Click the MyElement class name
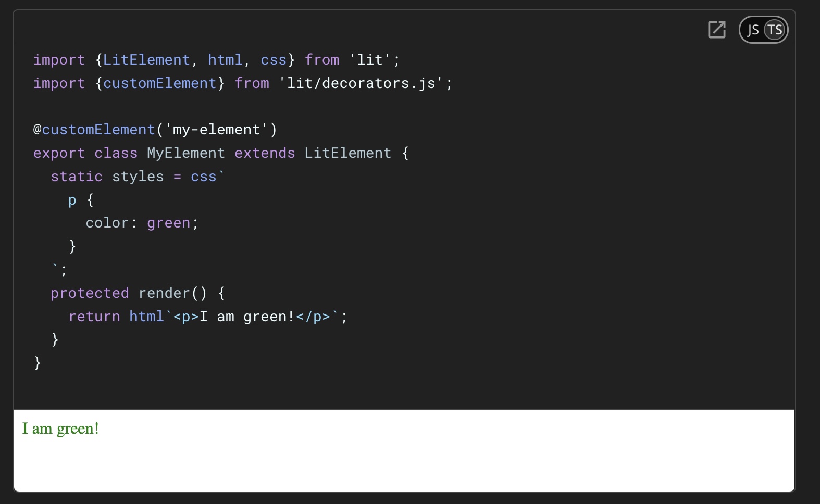820x504 pixels. point(186,153)
